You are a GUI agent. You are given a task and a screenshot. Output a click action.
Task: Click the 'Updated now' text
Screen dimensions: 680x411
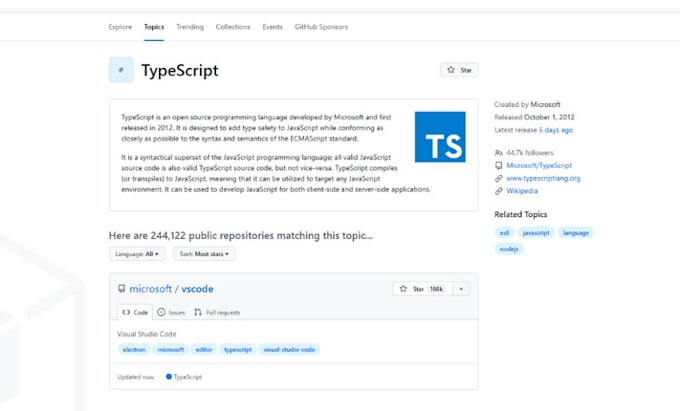point(136,377)
